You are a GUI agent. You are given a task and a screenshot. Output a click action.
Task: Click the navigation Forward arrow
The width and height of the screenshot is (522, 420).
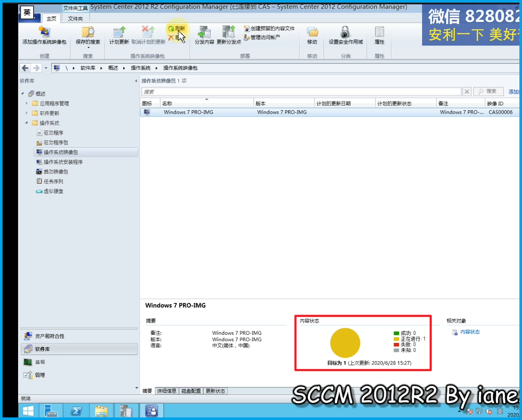click(36, 68)
